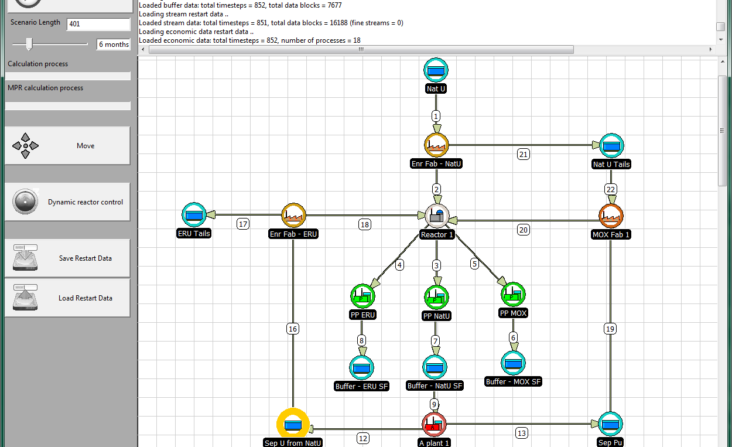
Task: Click Load Restart Data button
Action: pyautogui.click(x=68, y=298)
